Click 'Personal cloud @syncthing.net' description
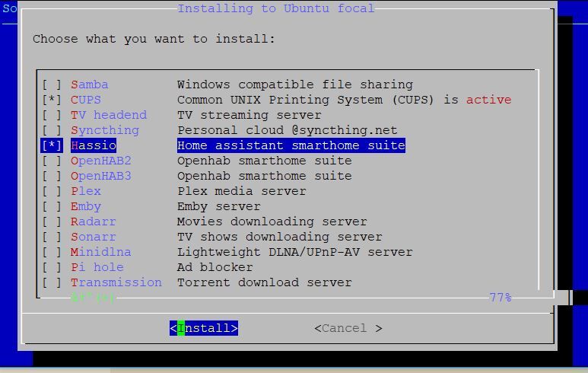 coord(288,131)
